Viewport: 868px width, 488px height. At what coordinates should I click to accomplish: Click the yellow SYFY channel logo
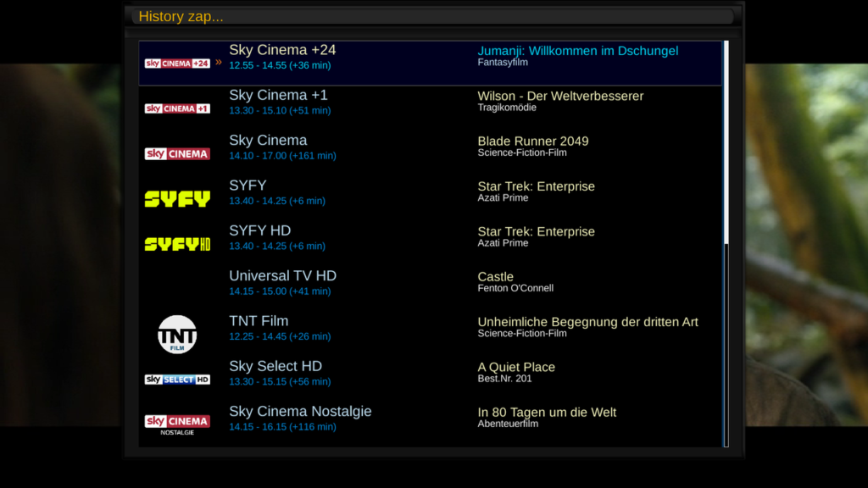[177, 199]
